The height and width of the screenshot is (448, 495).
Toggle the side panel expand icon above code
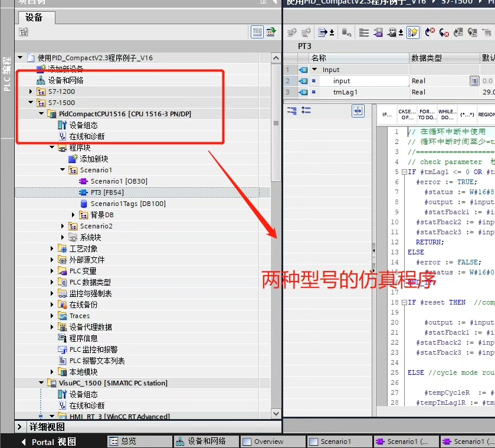pyautogui.click(x=358, y=111)
